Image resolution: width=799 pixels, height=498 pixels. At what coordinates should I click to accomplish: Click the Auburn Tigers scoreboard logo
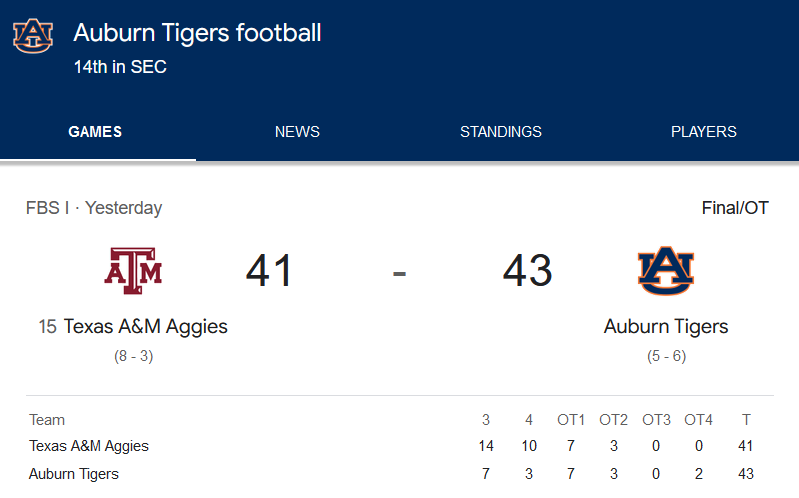coord(665,270)
